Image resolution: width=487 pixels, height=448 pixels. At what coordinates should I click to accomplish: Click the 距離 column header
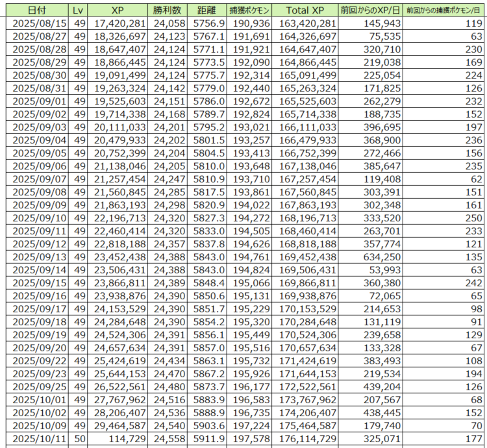[x=206, y=11]
